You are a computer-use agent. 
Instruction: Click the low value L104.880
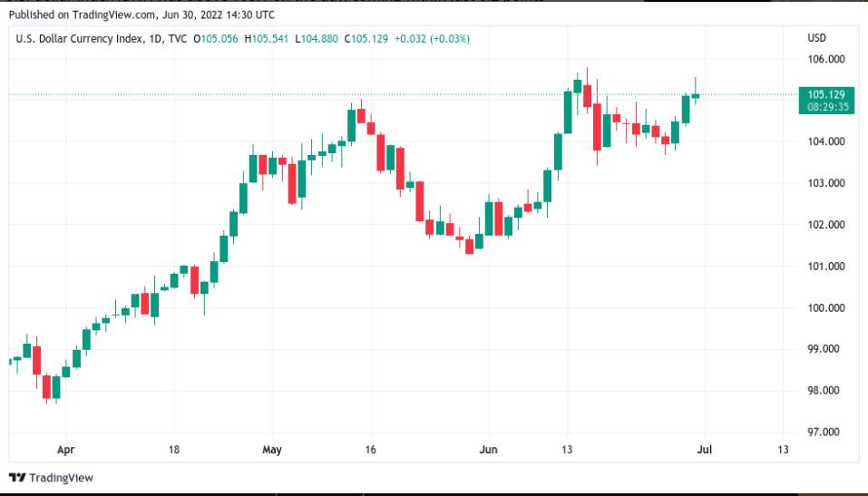click(316, 39)
